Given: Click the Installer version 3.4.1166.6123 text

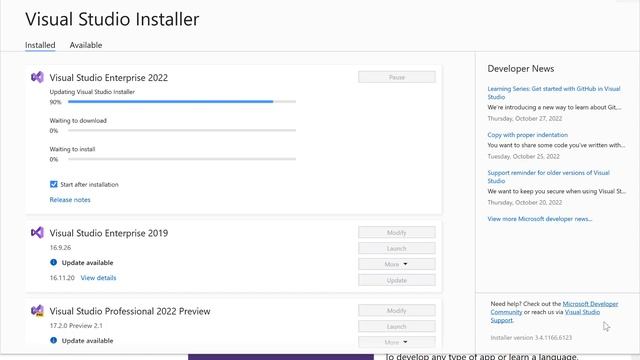Looking at the screenshot, I should (x=531, y=338).
